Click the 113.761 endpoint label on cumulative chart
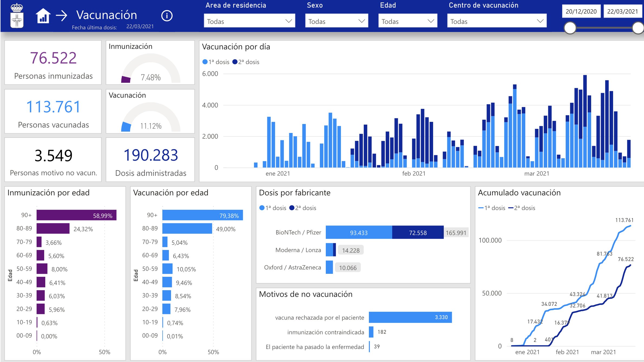The image size is (644, 362). tap(624, 220)
